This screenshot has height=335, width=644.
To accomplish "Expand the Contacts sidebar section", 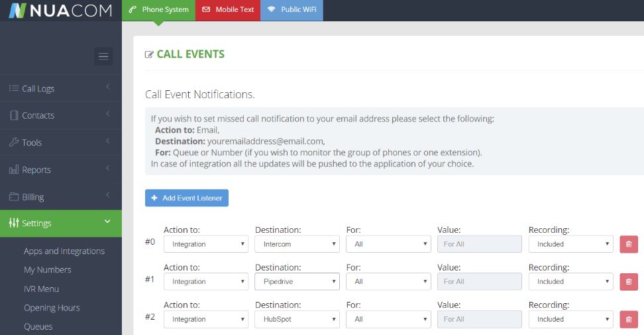I will click(61, 115).
